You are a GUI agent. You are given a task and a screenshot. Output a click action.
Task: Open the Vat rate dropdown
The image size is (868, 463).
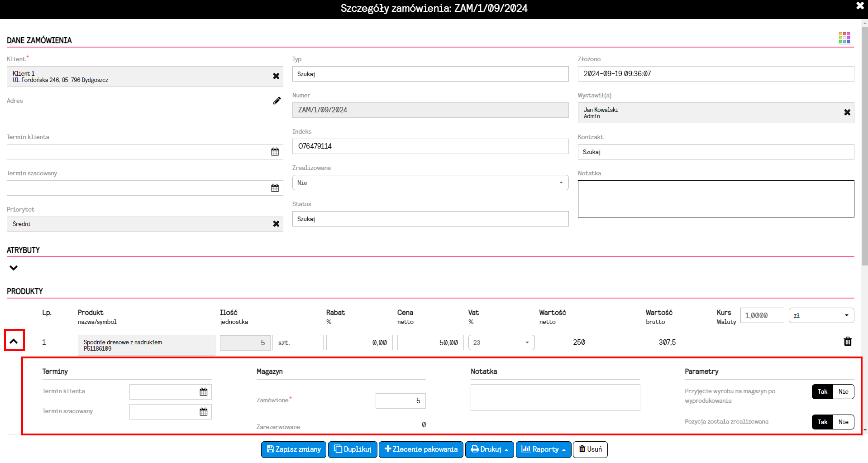[501, 342]
